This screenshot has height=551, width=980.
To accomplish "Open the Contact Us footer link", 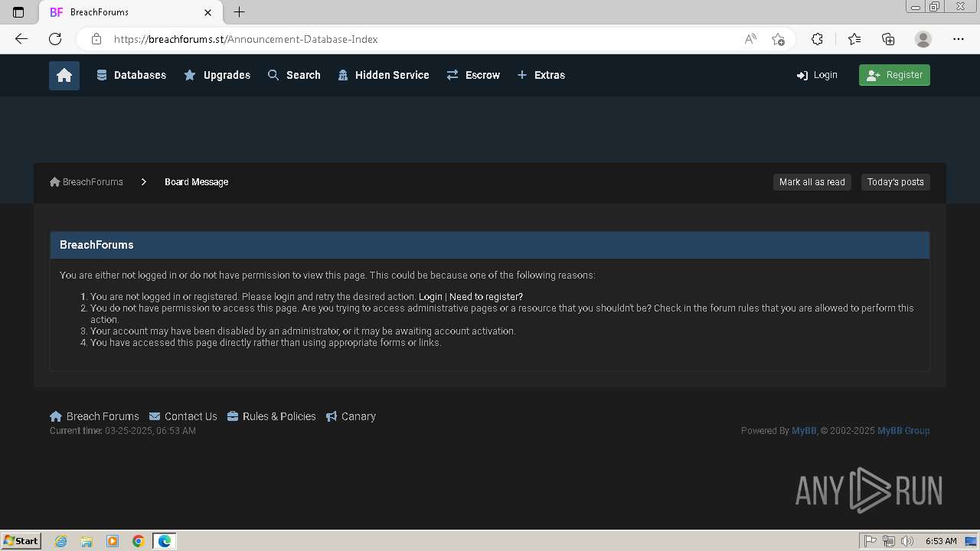I will pos(183,416).
